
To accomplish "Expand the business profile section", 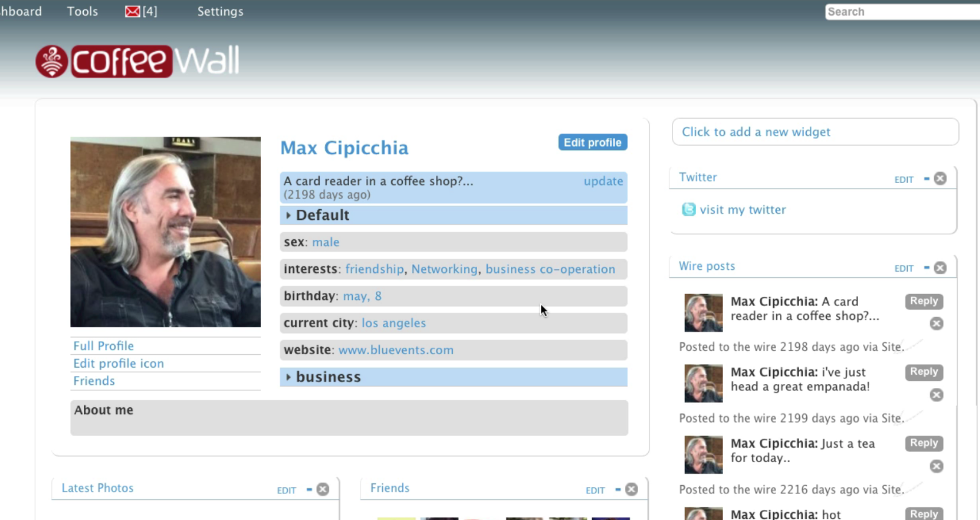I will click(x=288, y=377).
